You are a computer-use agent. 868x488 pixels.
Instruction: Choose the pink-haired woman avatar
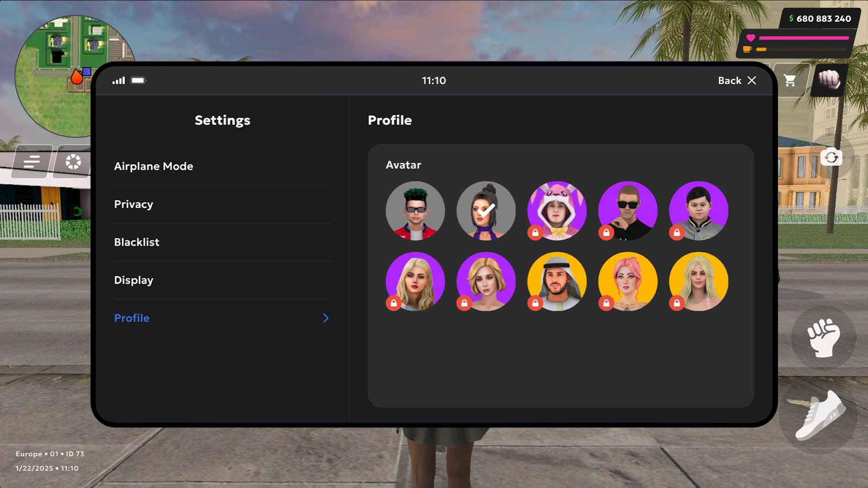click(x=628, y=281)
